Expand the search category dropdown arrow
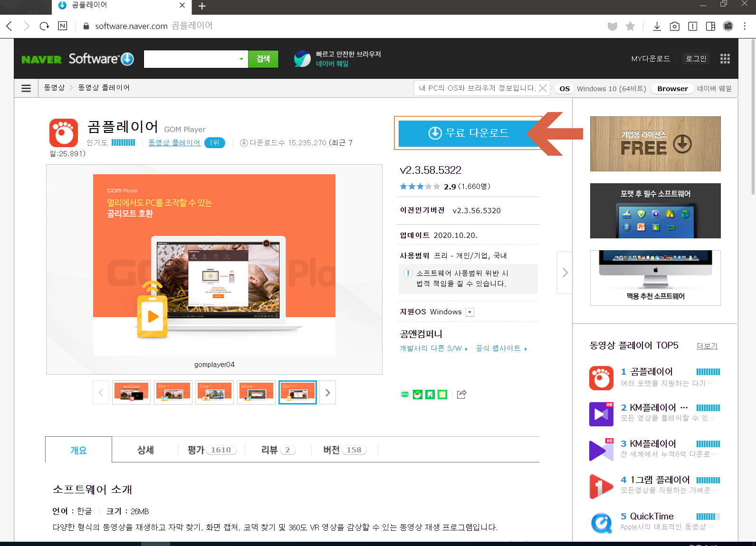The height and width of the screenshot is (546, 756). (x=241, y=59)
